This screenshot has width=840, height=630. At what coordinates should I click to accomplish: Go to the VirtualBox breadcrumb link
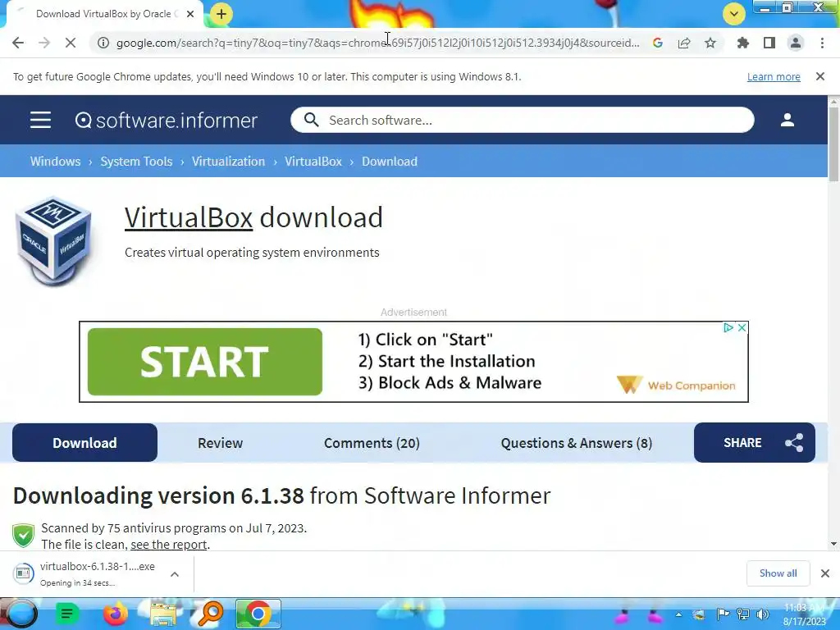[313, 162]
